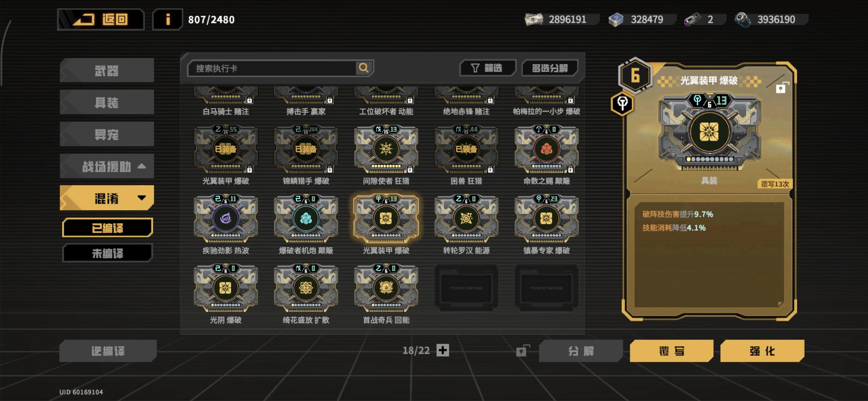
Task: Switch to the 异宠 tab
Action: pyautogui.click(x=106, y=134)
